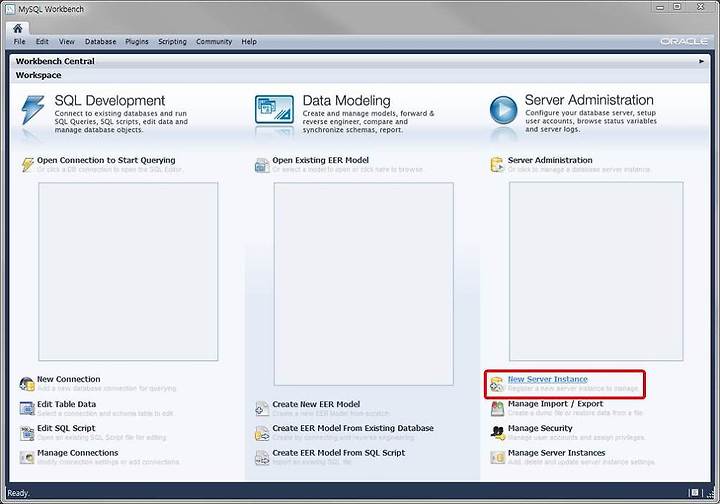Click the Edit Table Data link
Image resolution: width=720 pixels, height=504 pixels.
pos(67,404)
